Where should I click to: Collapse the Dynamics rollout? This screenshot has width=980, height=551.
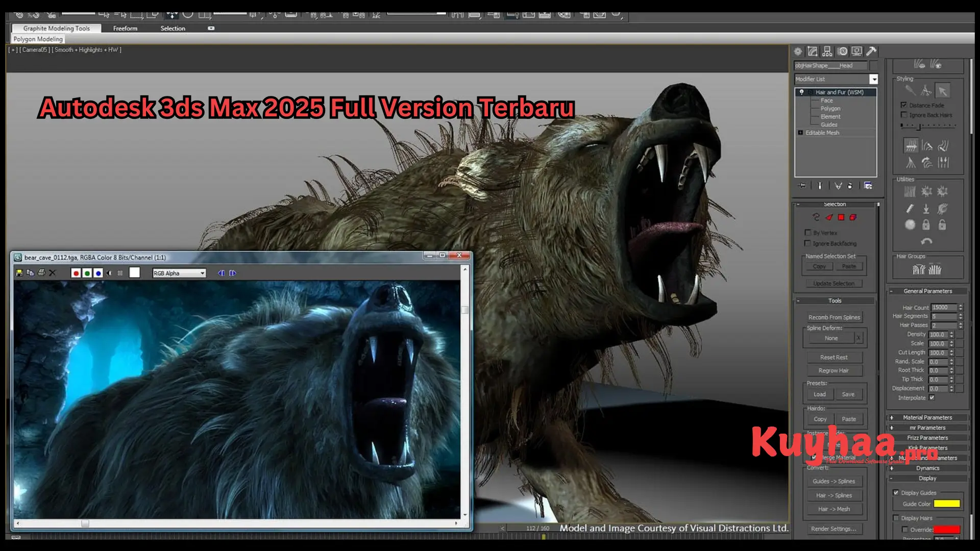(927, 468)
